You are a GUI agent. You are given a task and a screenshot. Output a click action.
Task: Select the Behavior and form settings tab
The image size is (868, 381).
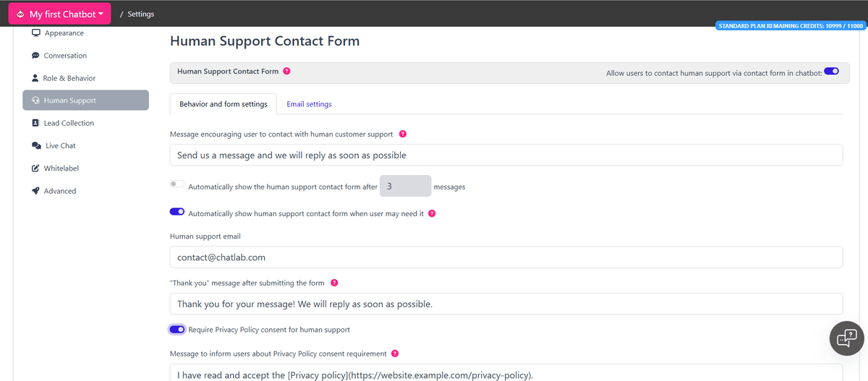(x=224, y=104)
